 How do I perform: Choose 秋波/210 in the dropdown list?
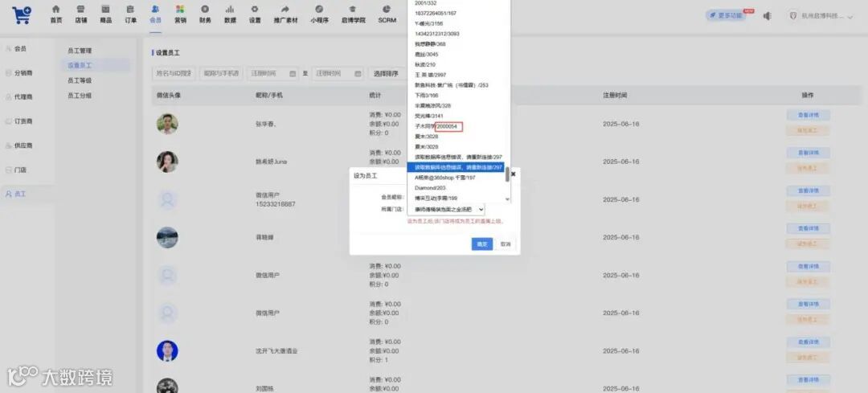424,65
